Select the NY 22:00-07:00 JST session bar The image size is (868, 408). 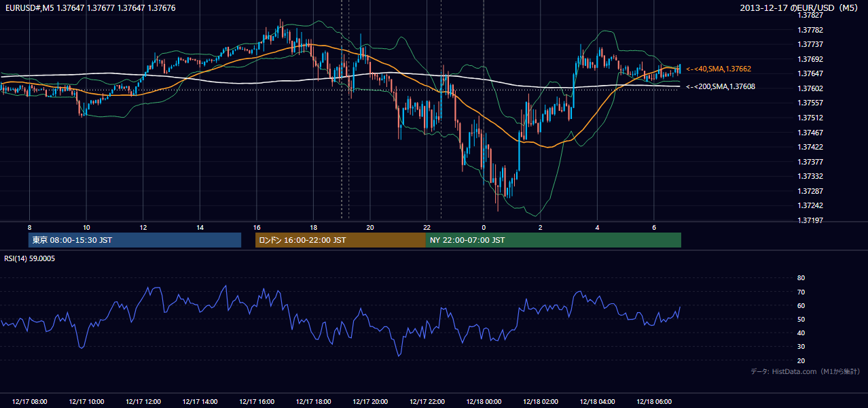pyautogui.click(x=554, y=240)
